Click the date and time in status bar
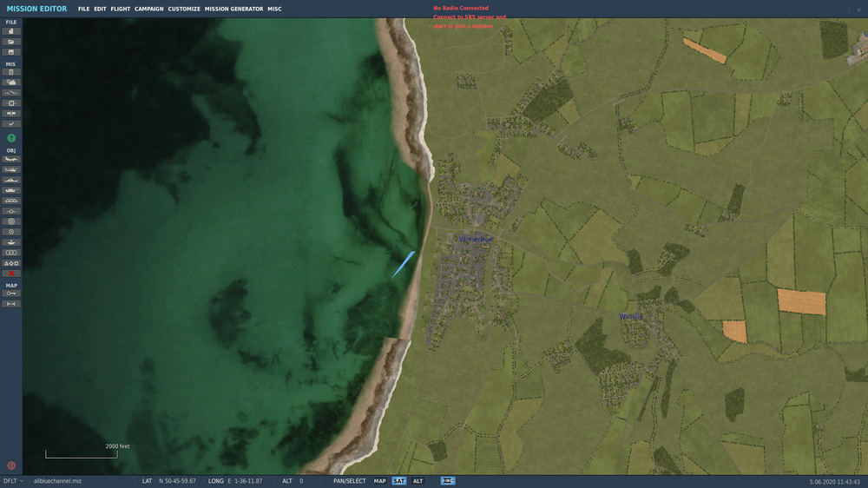 [834, 482]
